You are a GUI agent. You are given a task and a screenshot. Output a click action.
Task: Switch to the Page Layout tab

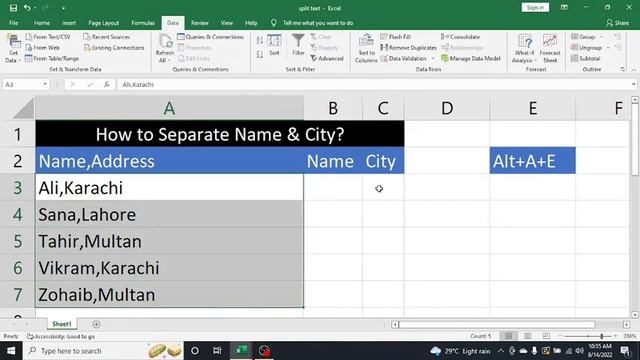(x=104, y=23)
